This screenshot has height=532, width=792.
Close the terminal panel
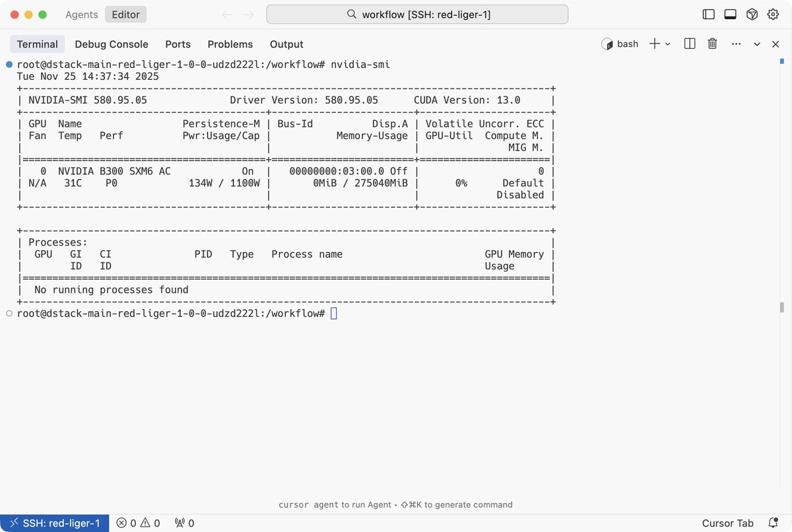775,44
